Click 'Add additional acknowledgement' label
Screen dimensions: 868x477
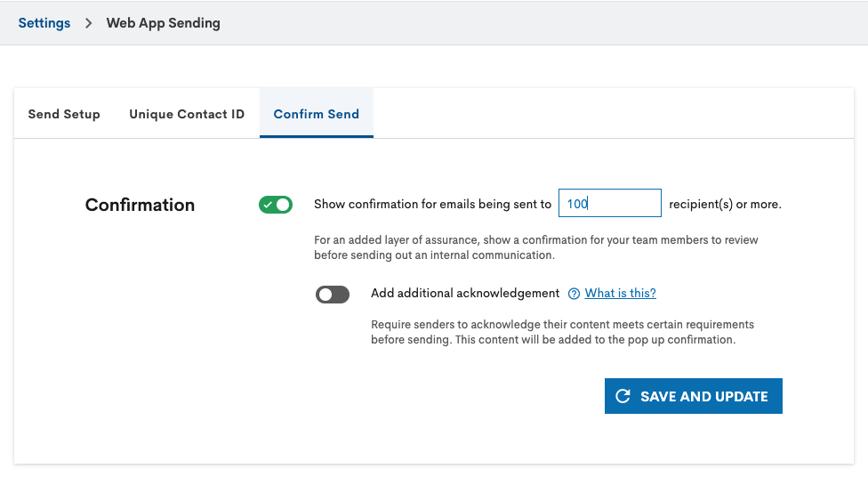[465, 293]
